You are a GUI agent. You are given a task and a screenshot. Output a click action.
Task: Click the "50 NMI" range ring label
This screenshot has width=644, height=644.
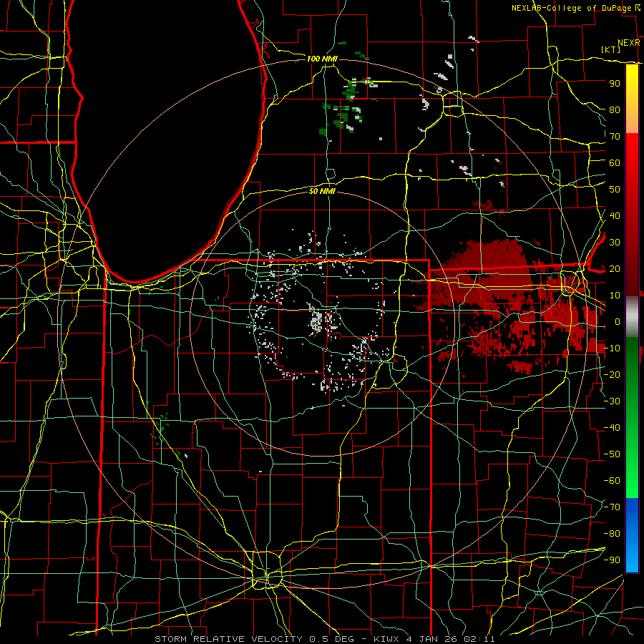tap(322, 191)
